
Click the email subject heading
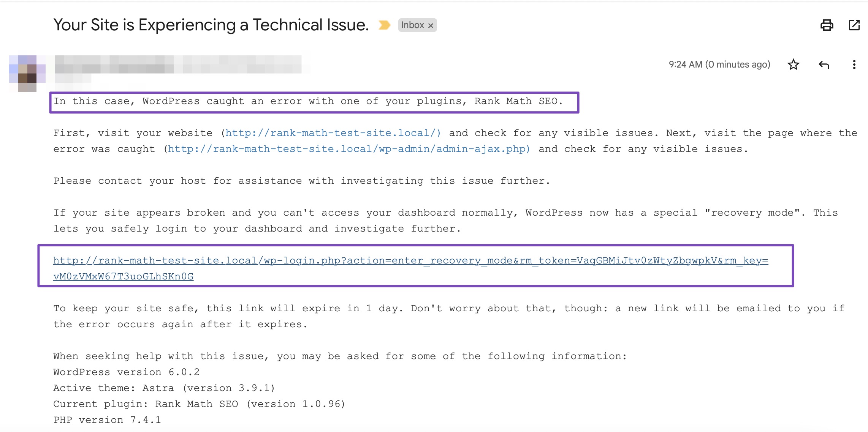(211, 25)
